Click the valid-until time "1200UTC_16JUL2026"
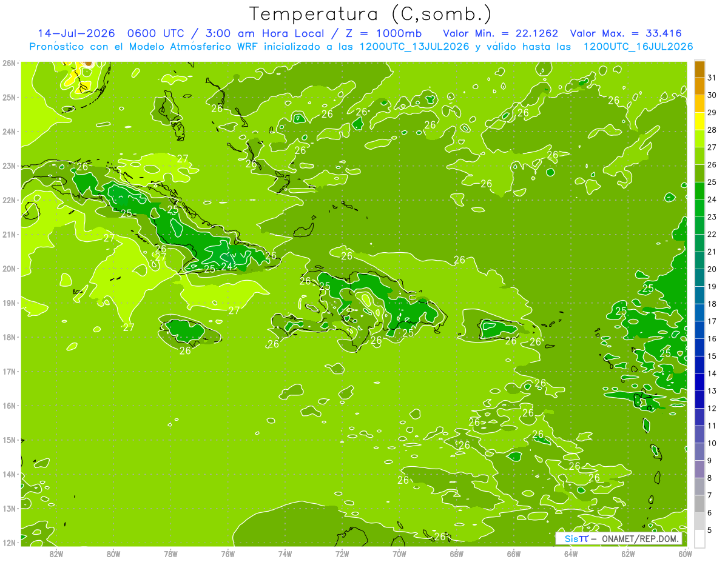Viewport: 728px width, 562px height. click(638, 46)
